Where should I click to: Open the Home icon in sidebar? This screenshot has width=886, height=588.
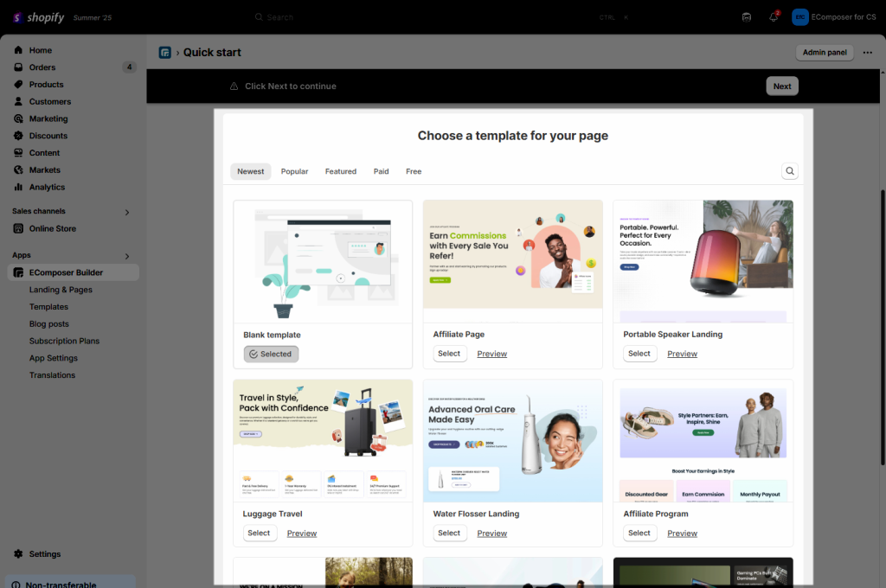[18, 50]
